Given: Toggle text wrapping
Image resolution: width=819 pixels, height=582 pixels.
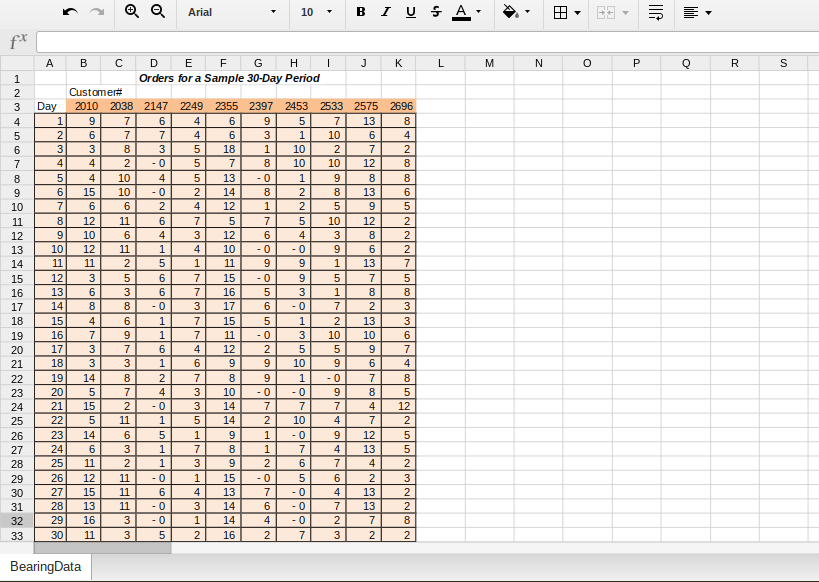Looking at the screenshot, I should [x=655, y=13].
